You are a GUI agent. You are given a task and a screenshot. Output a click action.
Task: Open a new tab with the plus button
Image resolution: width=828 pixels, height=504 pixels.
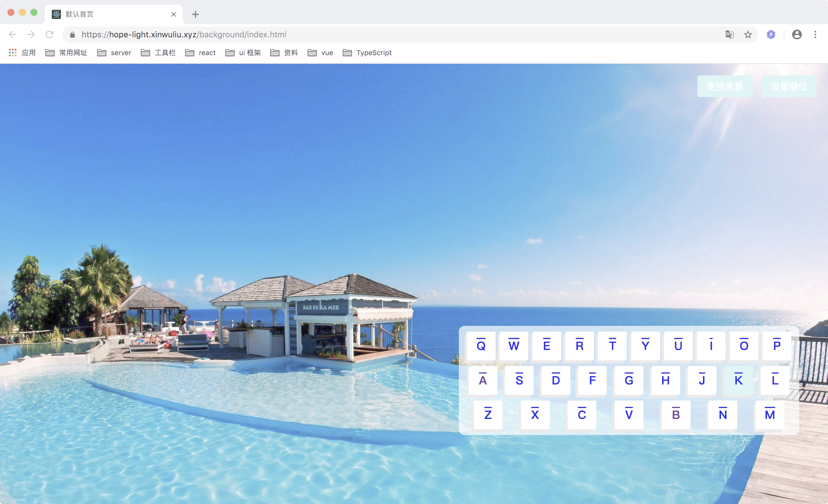[x=195, y=14]
